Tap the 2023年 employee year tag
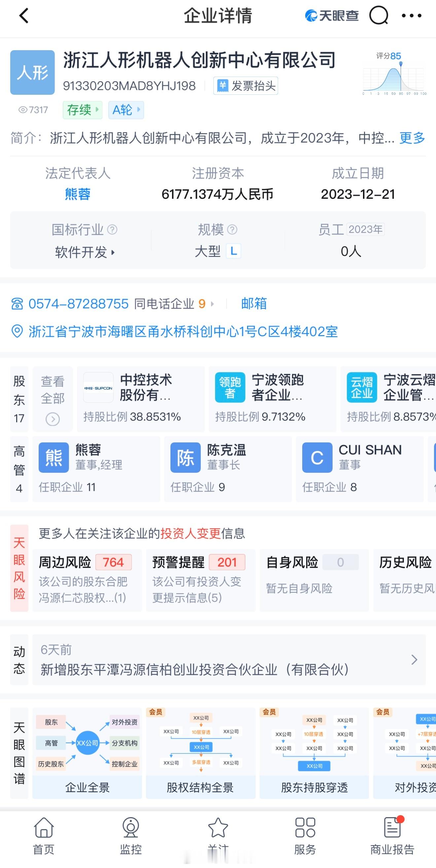The height and width of the screenshot is (868, 436). [x=366, y=229]
